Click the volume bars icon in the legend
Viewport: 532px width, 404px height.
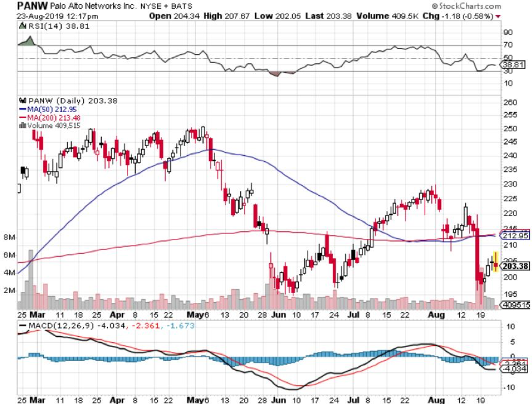pyautogui.click(x=23, y=125)
